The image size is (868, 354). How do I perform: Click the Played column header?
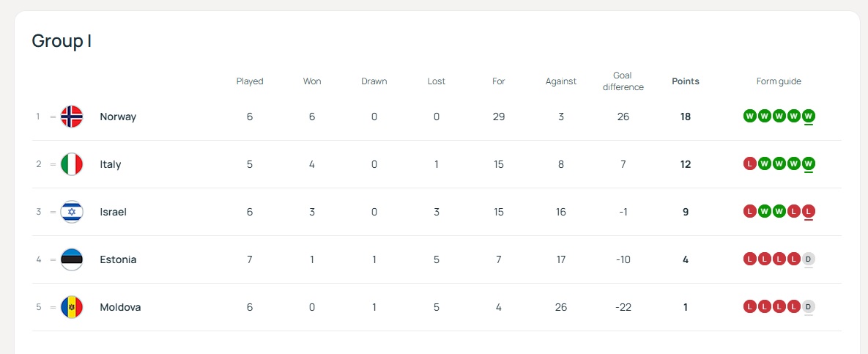(x=250, y=81)
